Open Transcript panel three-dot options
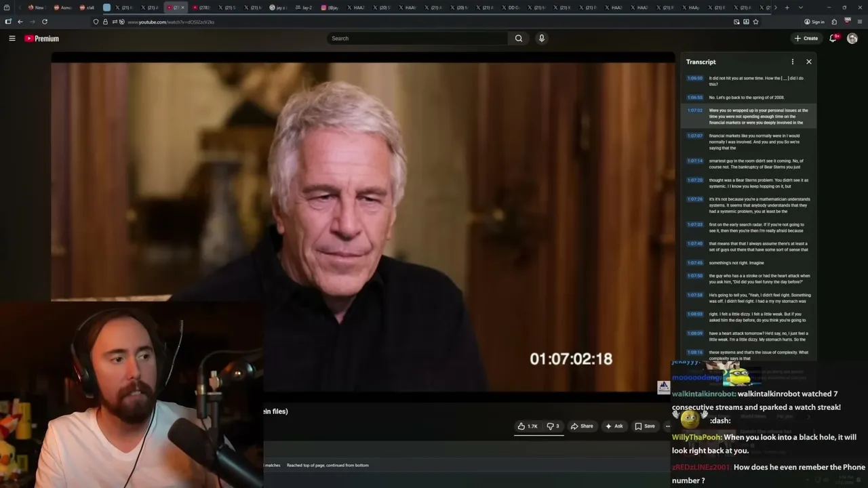The width and height of the screenshot is (868, 488). tap(792, 62)
